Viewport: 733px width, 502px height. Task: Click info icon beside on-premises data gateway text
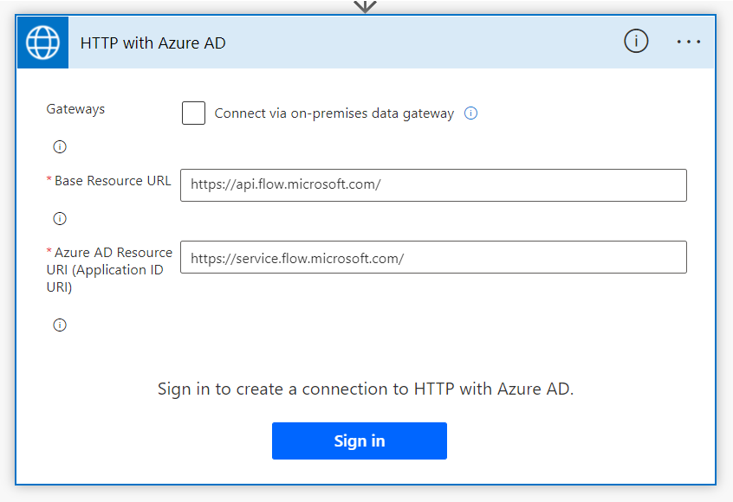click(x=471, y=113)
